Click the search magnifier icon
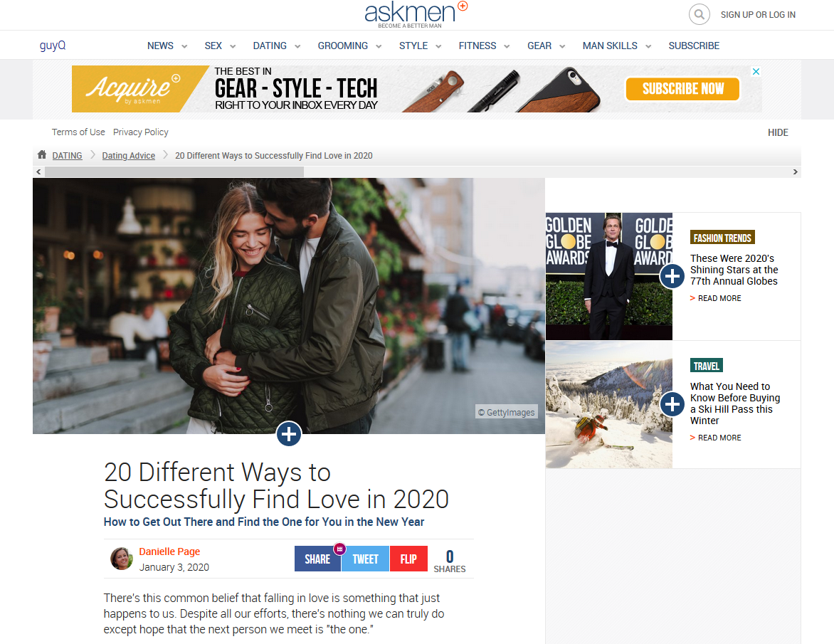 (x=699, y=14)
